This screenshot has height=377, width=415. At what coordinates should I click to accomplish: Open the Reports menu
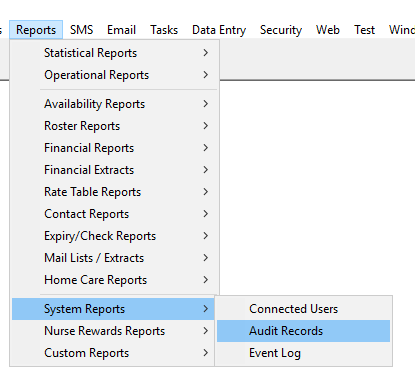coord(36,30)
